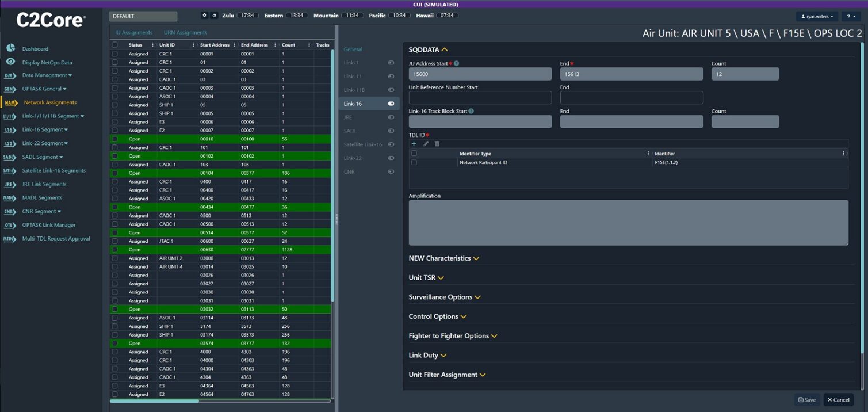This screenshot has height=412, width=868.
Task: Turn off the Link-16 switch
Action: point(391,104)
